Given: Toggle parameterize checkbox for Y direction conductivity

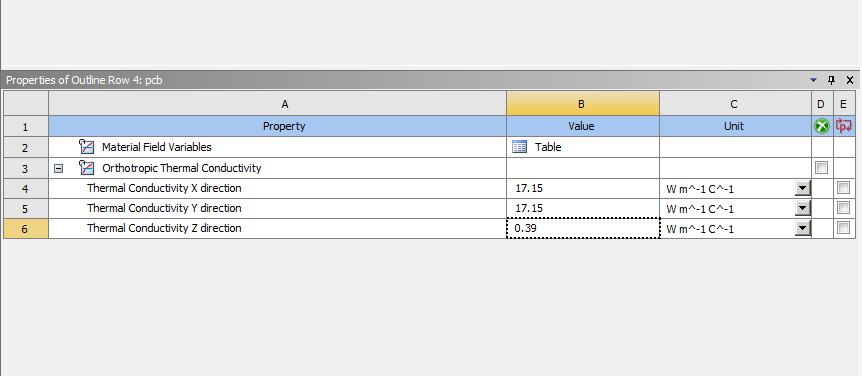Looking at the screenshot, I should 843,208.
